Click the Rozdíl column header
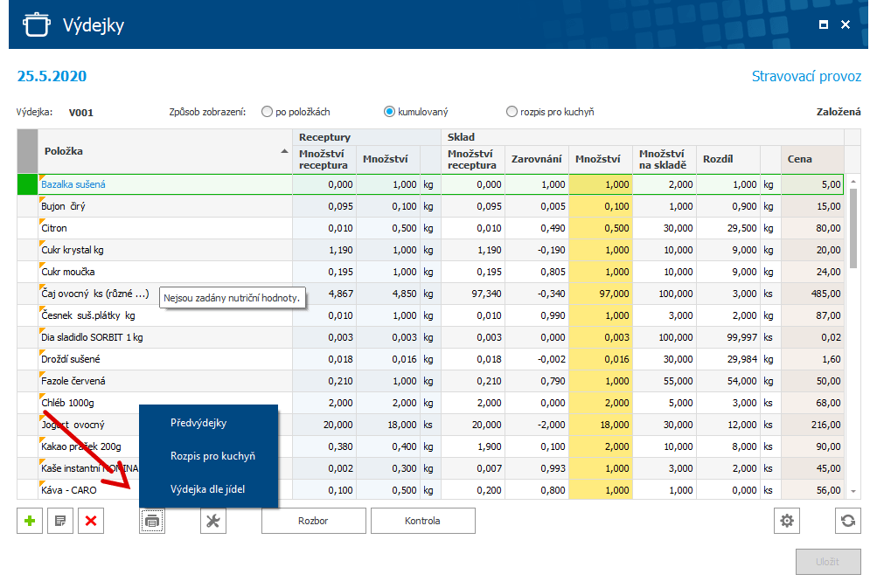Viewport: 877px width, 588px height. (727, 159)
